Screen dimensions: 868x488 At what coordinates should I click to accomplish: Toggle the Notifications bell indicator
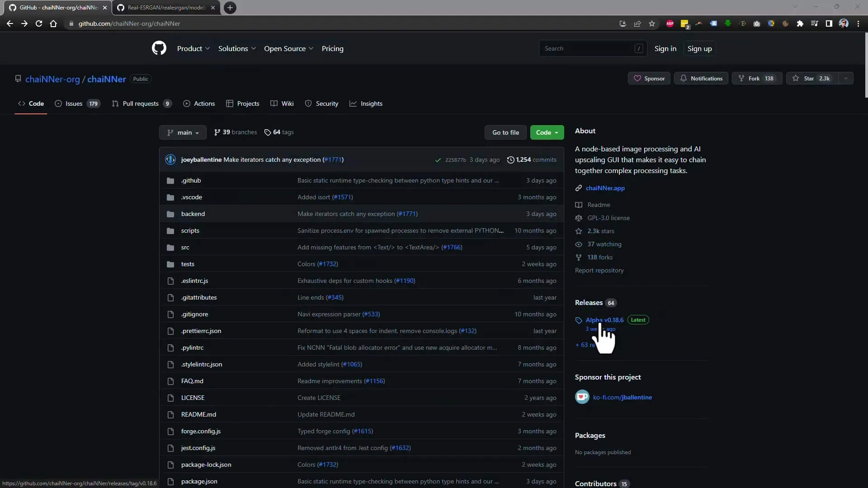(x=702, y=78)
